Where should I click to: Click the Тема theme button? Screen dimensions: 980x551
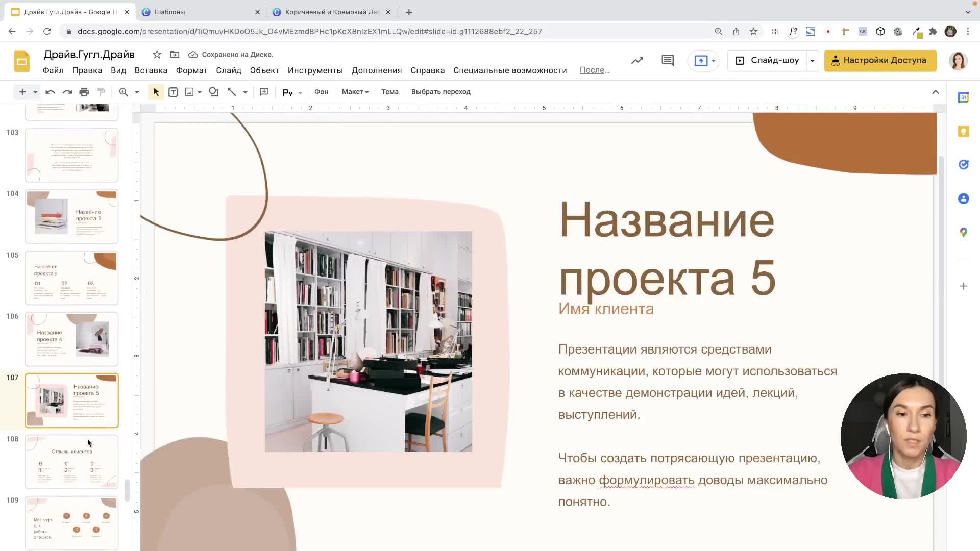pyautogui.click(x=390, y=92)
